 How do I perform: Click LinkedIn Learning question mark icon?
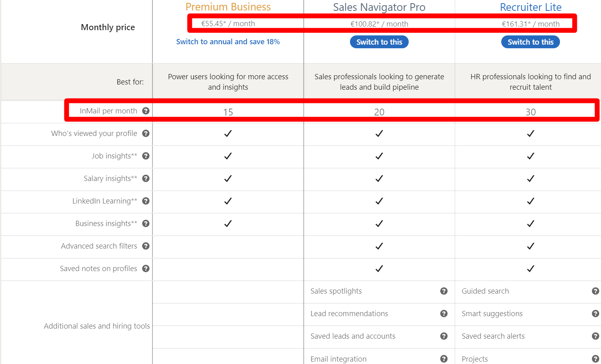pos(146,201)
